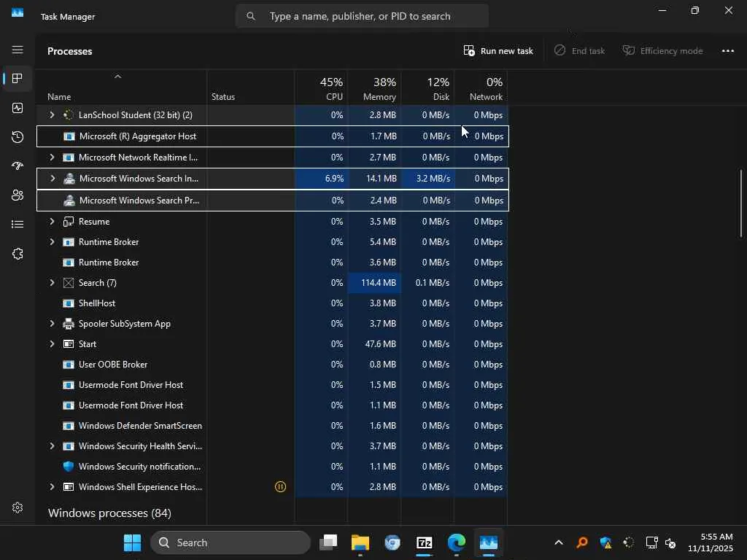Click the 114.4 MB memory cell

[x=374, y=283]
